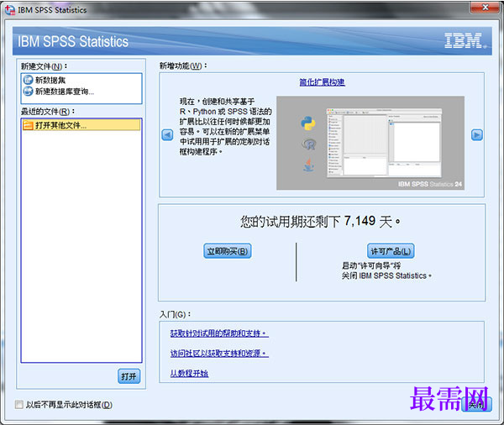Click the next feature right arrow
Image resolution: width=504 pixels, height=425 pixels.
click(476, 134)
